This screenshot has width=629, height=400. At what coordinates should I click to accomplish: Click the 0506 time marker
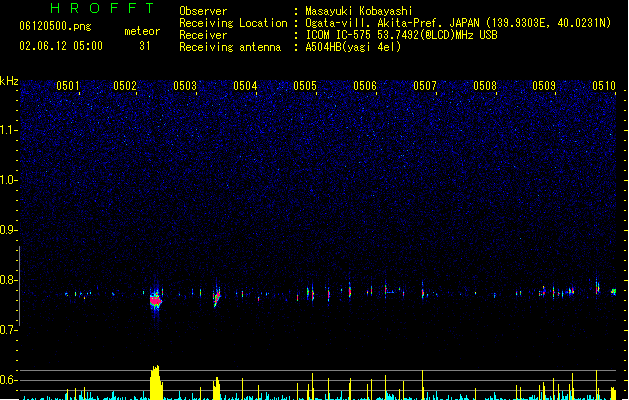pyautogui.click(x=365, y=86)
